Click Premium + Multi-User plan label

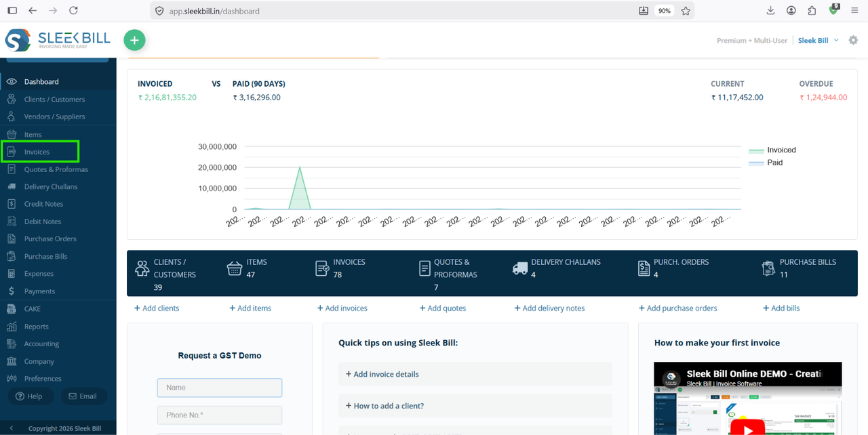(752, 41)
